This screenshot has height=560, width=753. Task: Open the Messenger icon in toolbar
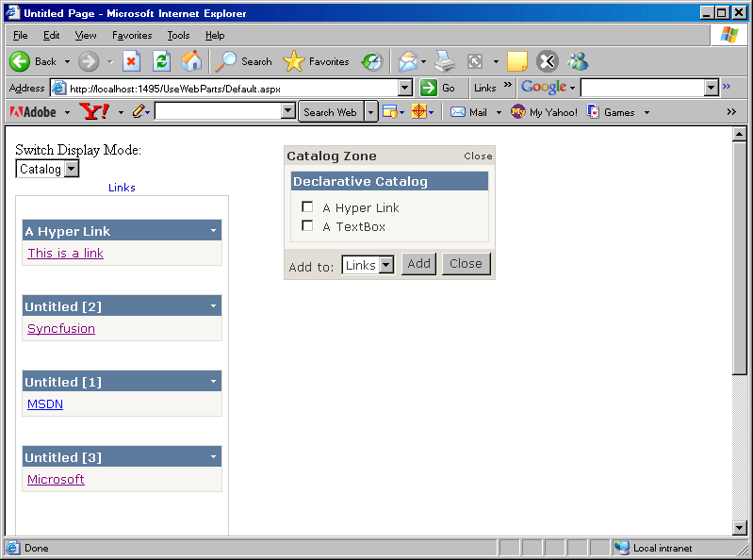point(578,61)
